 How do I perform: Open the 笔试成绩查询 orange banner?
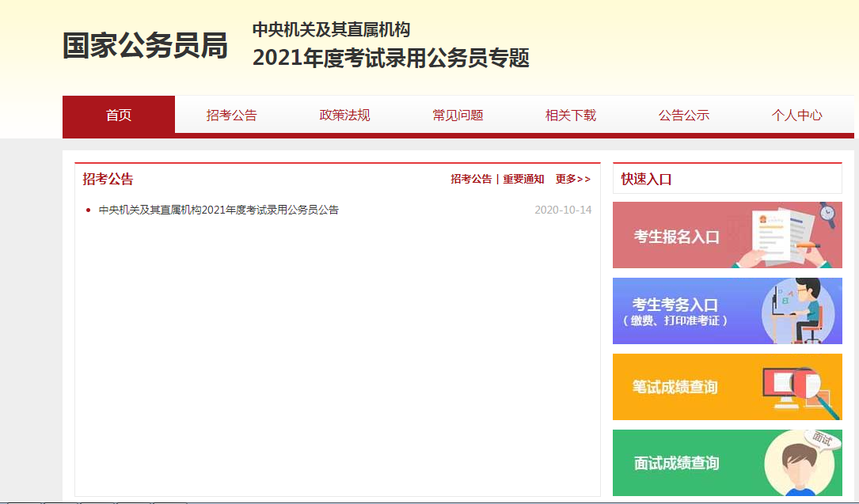675,387
